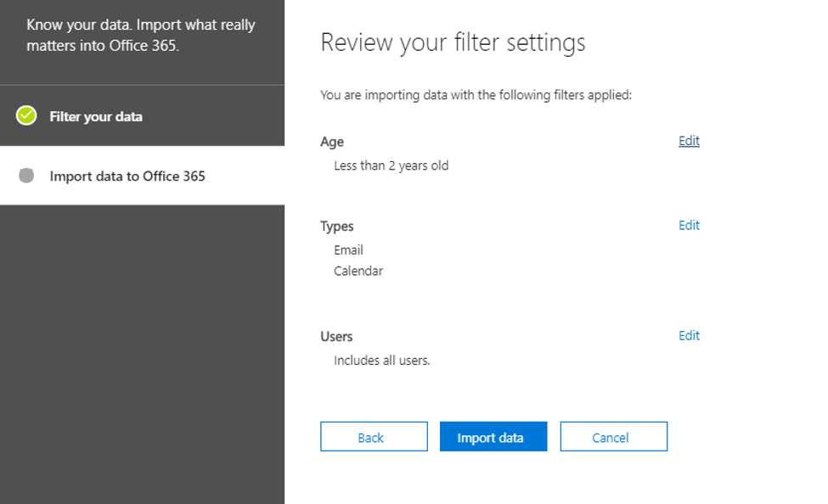Click the Email type entry
This screenshot has width=828, height=504.
tap(348, 249)
